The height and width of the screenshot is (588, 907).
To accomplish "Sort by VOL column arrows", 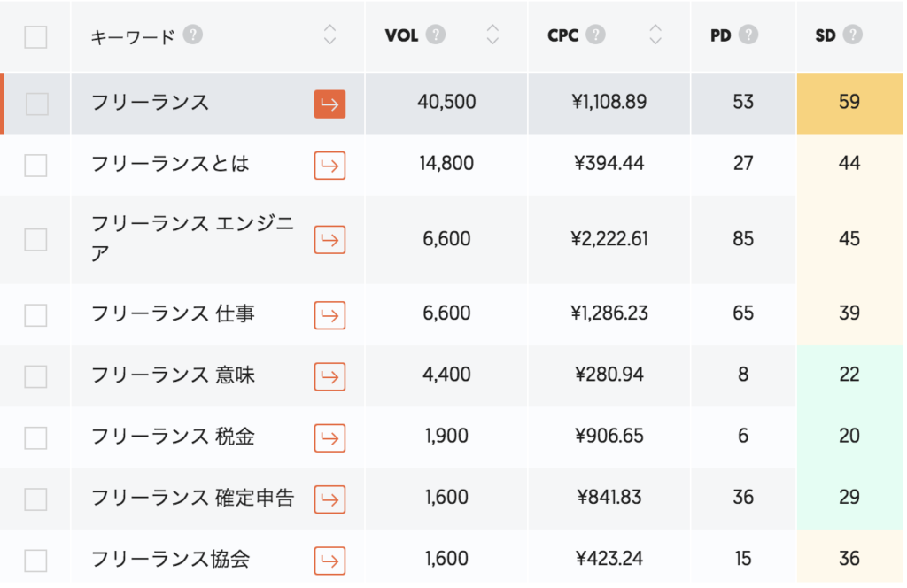I will coord(492,35).
